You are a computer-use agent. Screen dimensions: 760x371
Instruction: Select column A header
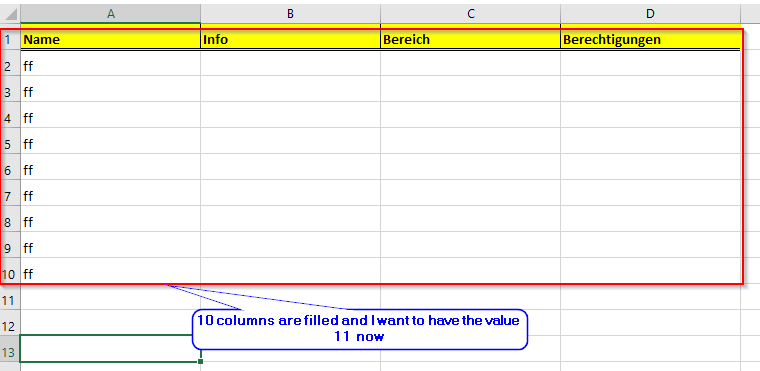111,14
